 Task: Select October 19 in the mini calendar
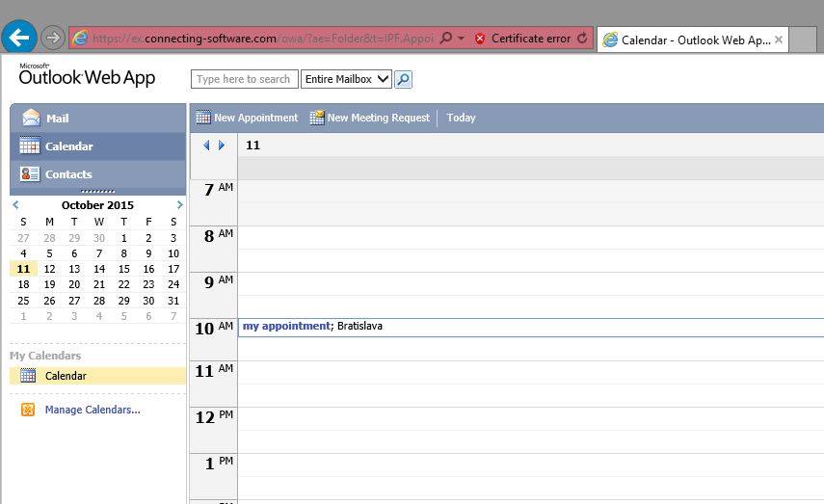49,284
